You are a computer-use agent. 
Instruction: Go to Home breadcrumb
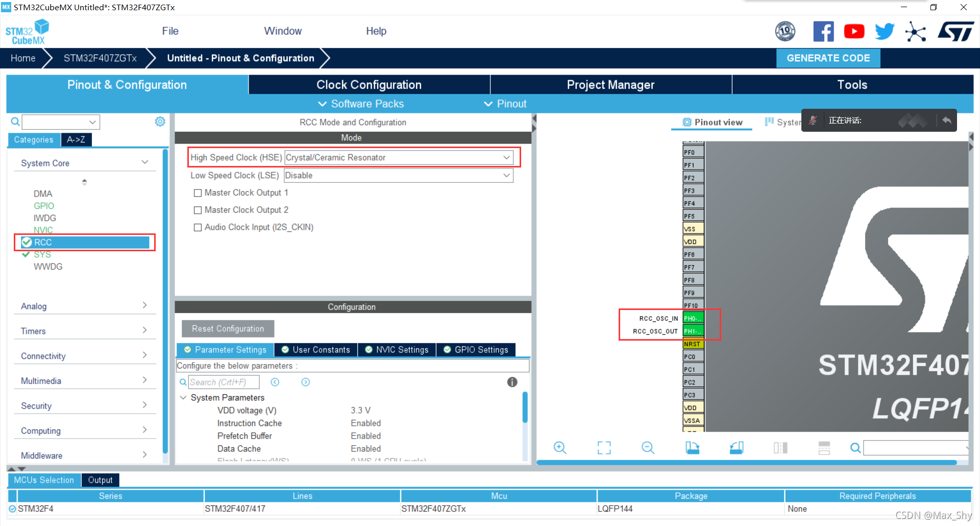(23, 58)
